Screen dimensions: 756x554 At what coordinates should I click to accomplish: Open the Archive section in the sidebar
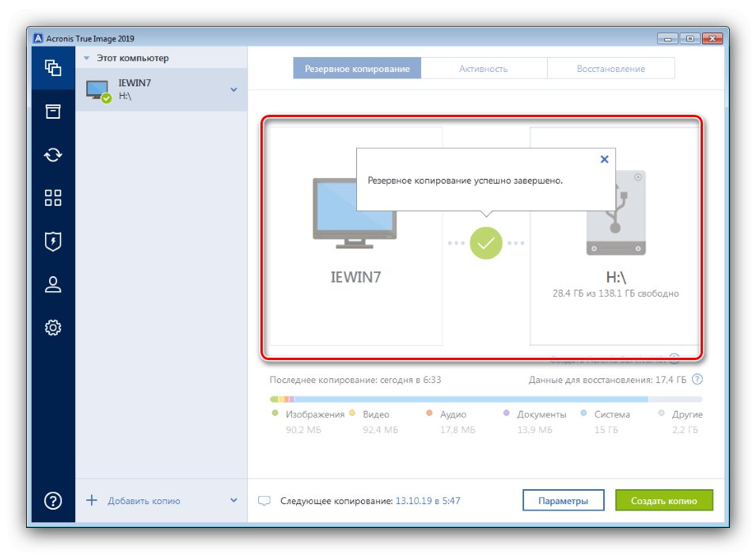coord(52,112)
